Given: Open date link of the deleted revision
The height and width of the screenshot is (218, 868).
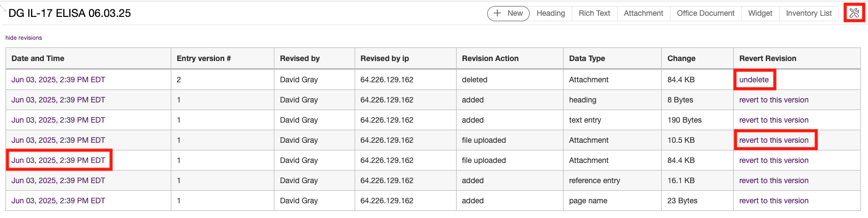Looking at the screenshot, I should point(58,80).
